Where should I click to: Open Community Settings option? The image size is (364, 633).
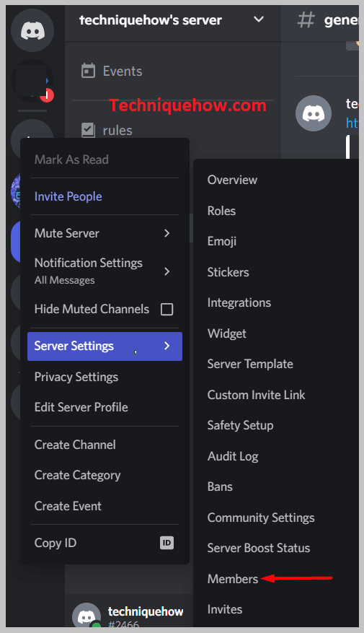(261, 518)
